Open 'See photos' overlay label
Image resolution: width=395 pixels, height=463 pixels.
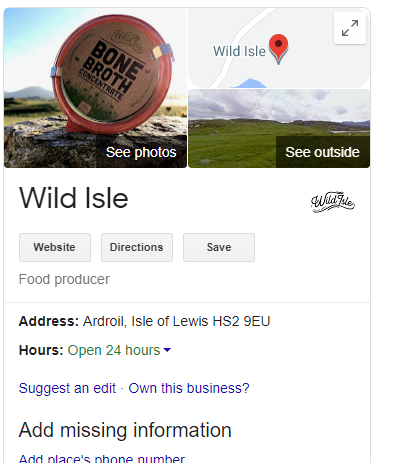(141, 152)
